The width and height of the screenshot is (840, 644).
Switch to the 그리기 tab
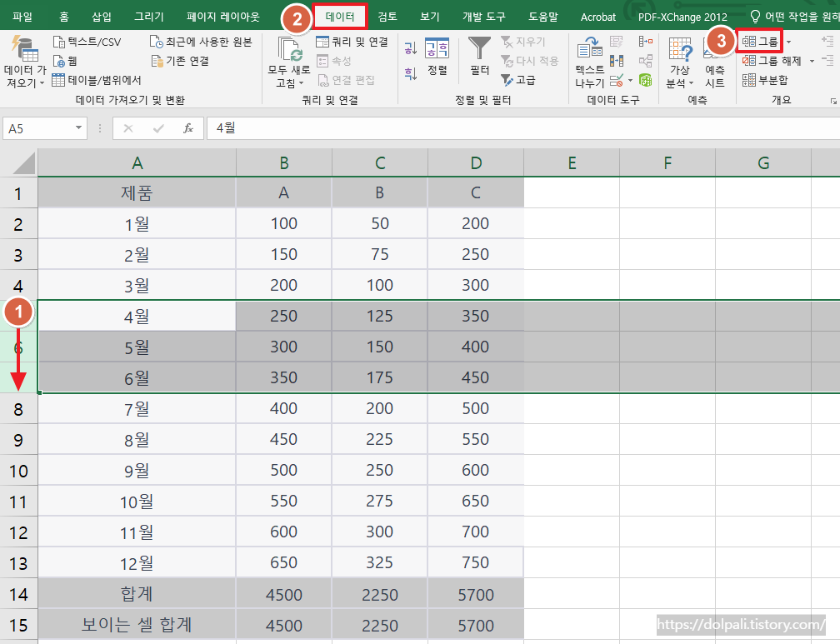[x=149, y=17]
